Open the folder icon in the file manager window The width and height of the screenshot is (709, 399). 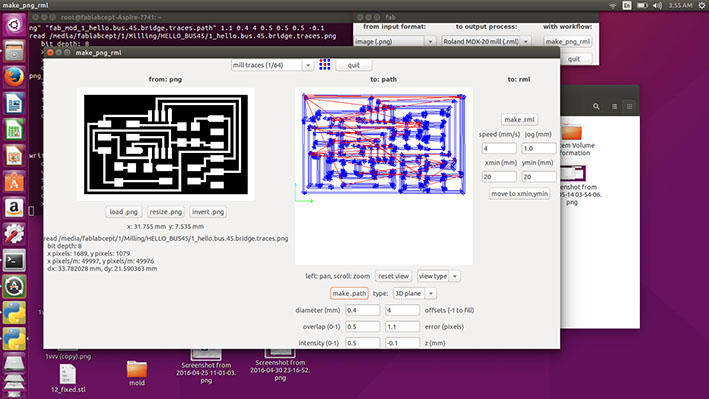pos(572,132)
